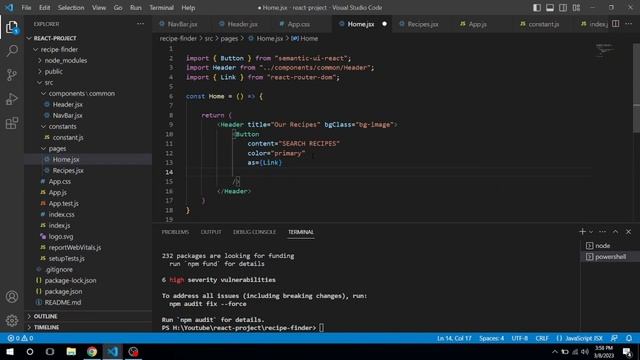
Task: Open terminal panel more actions ellipsis
Action: (602, 232)
